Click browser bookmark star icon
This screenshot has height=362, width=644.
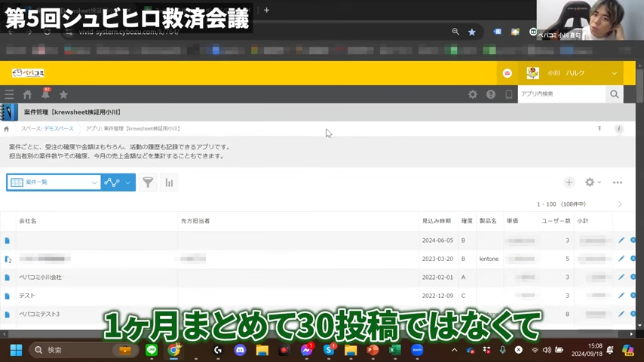click(472, 32)
